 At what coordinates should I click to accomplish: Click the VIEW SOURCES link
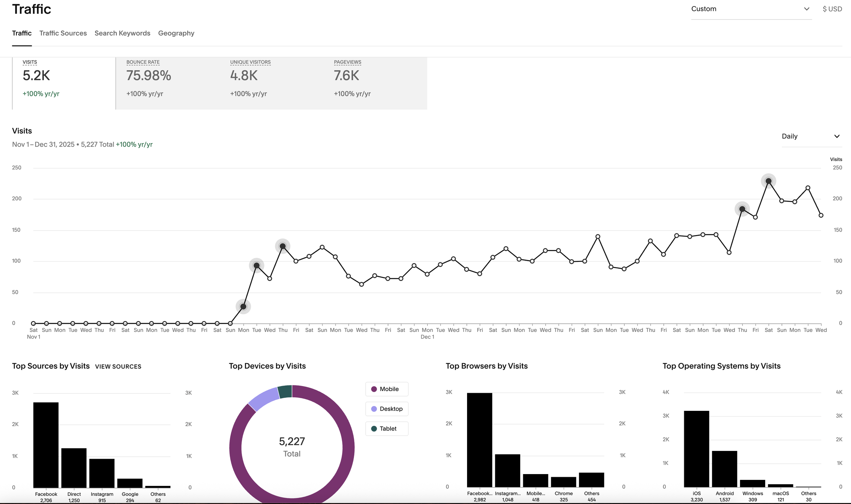(118, 367)
